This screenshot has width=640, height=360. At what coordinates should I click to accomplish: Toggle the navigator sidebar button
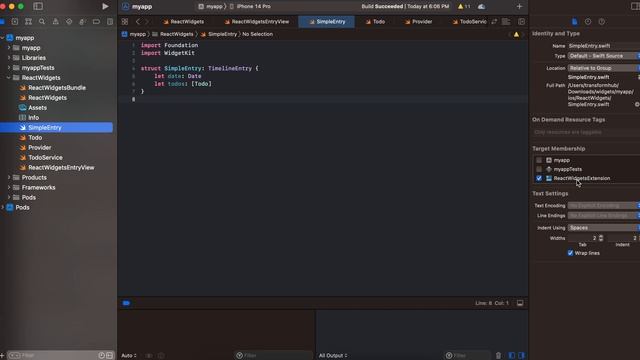[38, 7]
